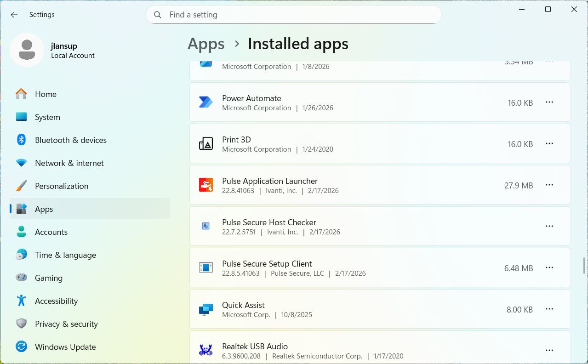Go to Windows Update section
The height and width of the screenshot is (364, 588).
click(65, 347)
